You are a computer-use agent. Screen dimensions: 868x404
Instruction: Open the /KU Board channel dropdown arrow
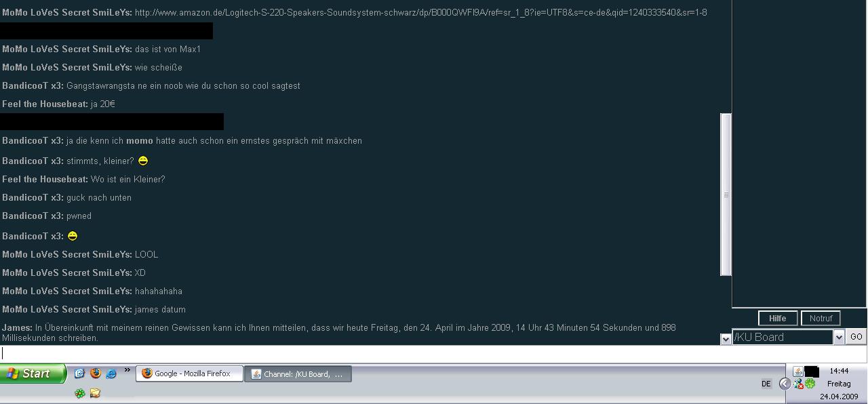coord(839,337)
